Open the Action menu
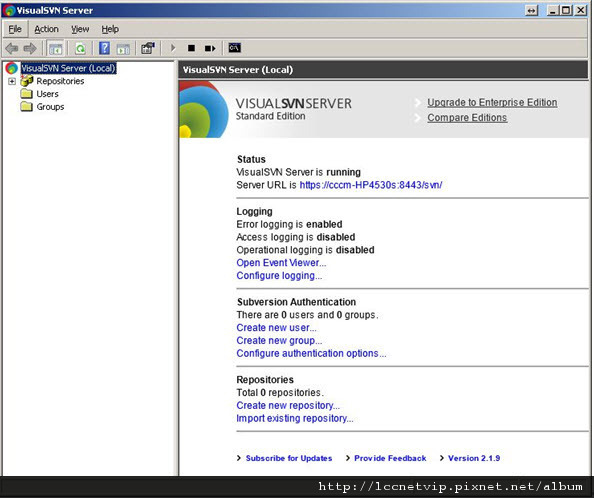Viewport: 594px width, 498px height. tap(46, 29)
